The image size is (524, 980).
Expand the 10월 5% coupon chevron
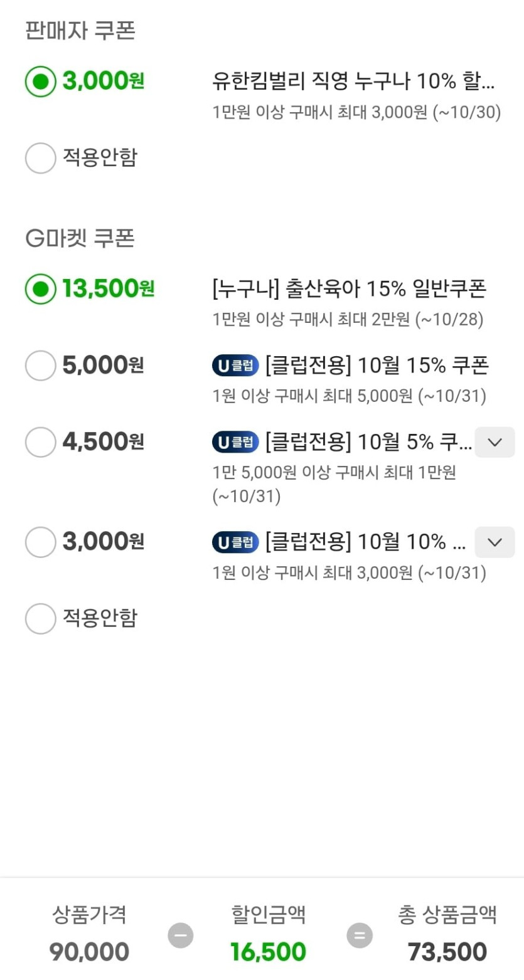495,442
